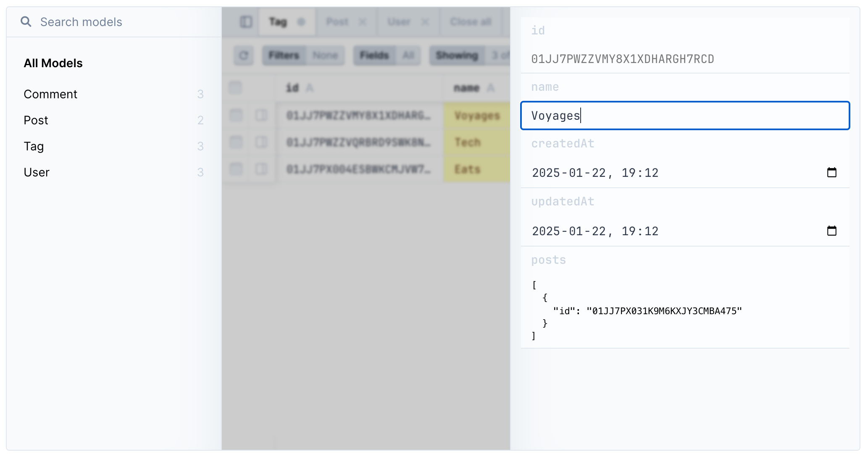Switch to the User tab
Viewport: 868px width, 457px height.
(399, 22)
